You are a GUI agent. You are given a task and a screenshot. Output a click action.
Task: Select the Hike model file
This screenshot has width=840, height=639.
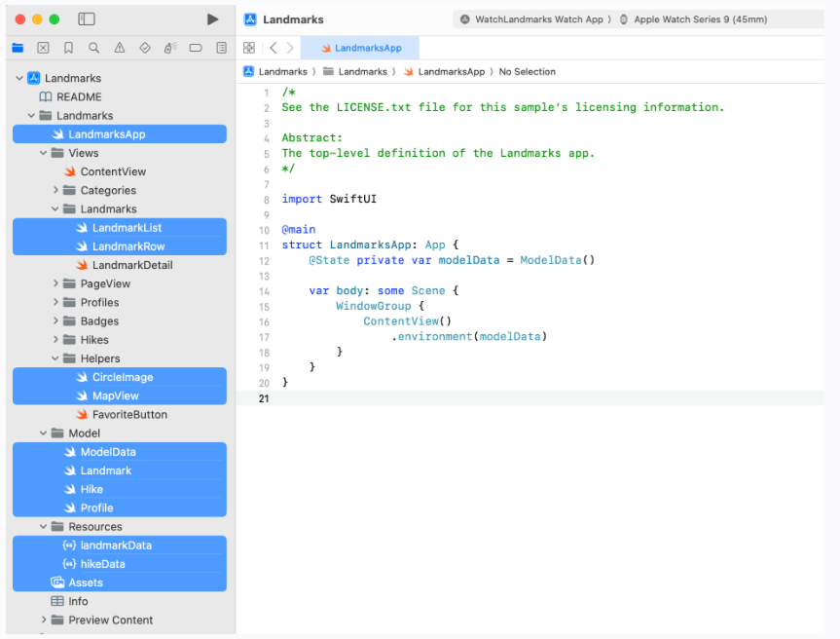(x=120, y=489)
